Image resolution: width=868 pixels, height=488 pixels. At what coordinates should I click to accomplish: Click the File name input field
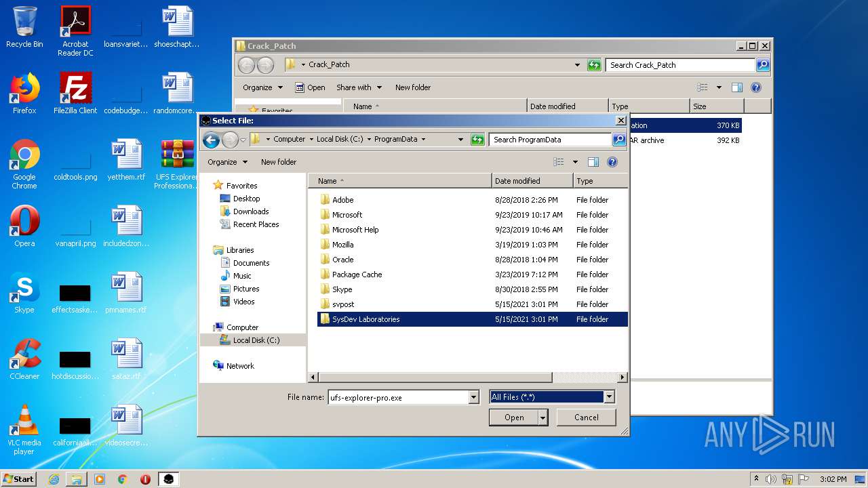point(398,398)
